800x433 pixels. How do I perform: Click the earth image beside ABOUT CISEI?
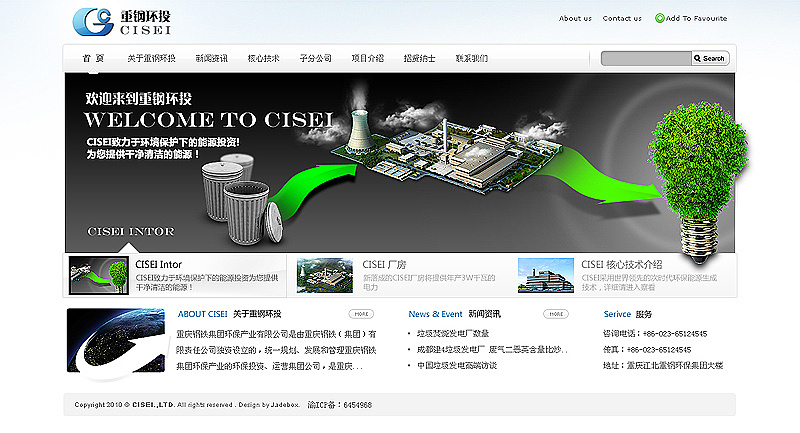tap(116, 343)
